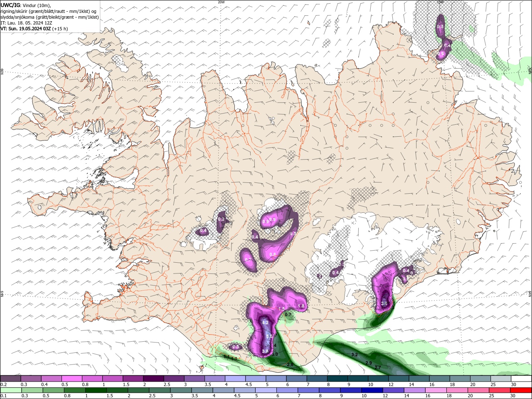This screenshot has width=532, height=399.
Task: Click the '2.8' rain value on the south coast
Action: point(290,365)
